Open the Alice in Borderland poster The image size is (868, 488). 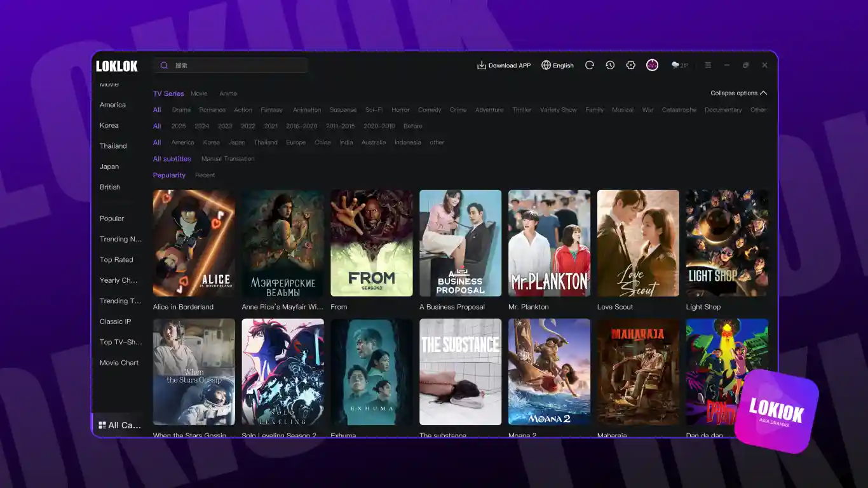pyautogui.click(x=194, y=243)
